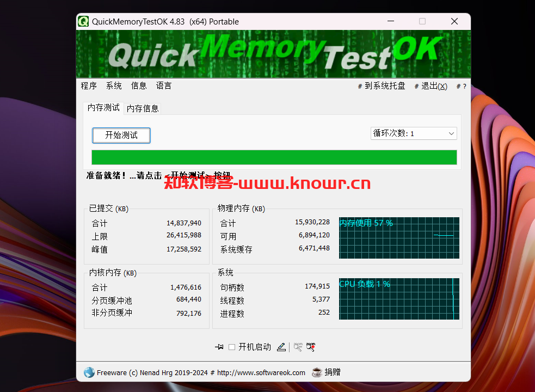
Task: Click system cache value 6,471,448
Action: (314, 248)
